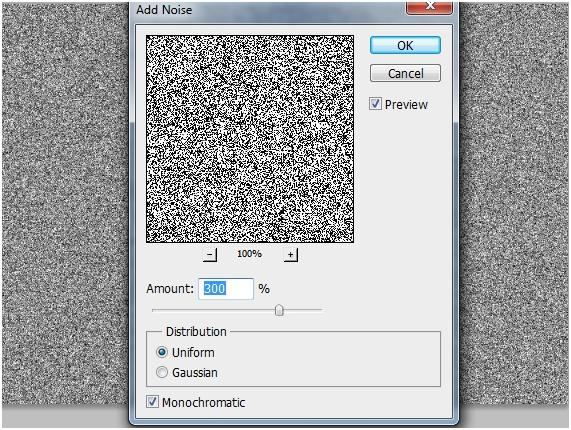Select the Uniform distribution radio button
Viewport: 571px width, 430px height.
coord(162,352)
